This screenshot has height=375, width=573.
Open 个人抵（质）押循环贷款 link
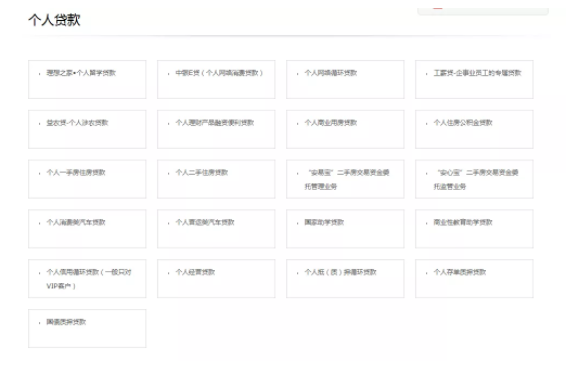[x=340, y=272]
